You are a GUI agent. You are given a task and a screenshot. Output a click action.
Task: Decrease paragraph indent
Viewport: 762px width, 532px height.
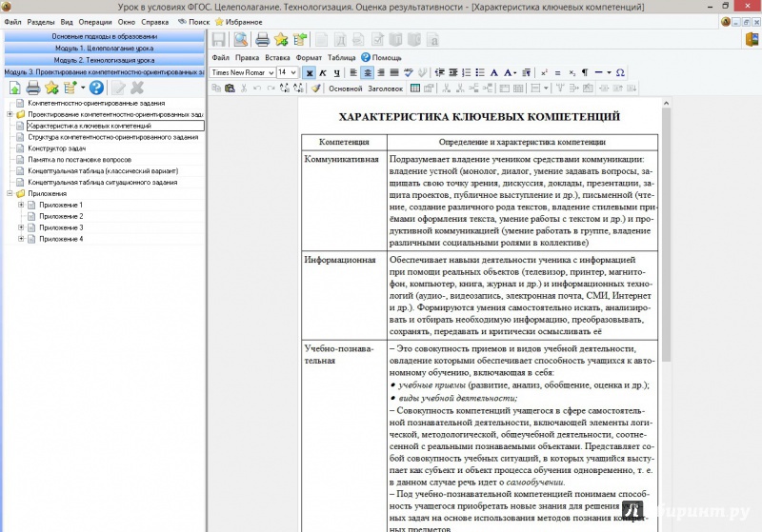(439, 73)
